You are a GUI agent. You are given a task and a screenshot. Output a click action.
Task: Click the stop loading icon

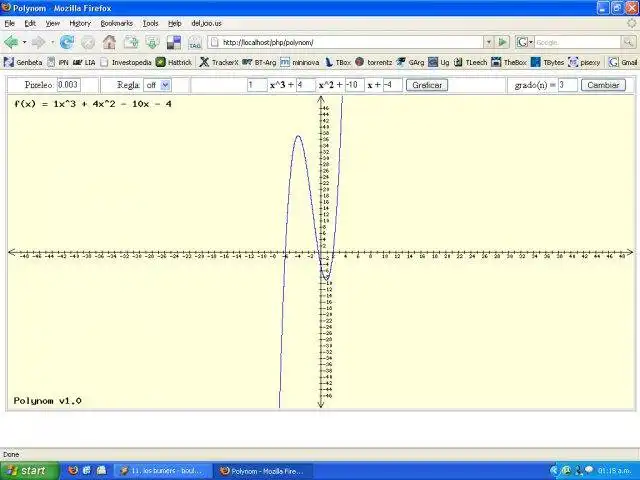pyautogui.click(x=88, y=42)
